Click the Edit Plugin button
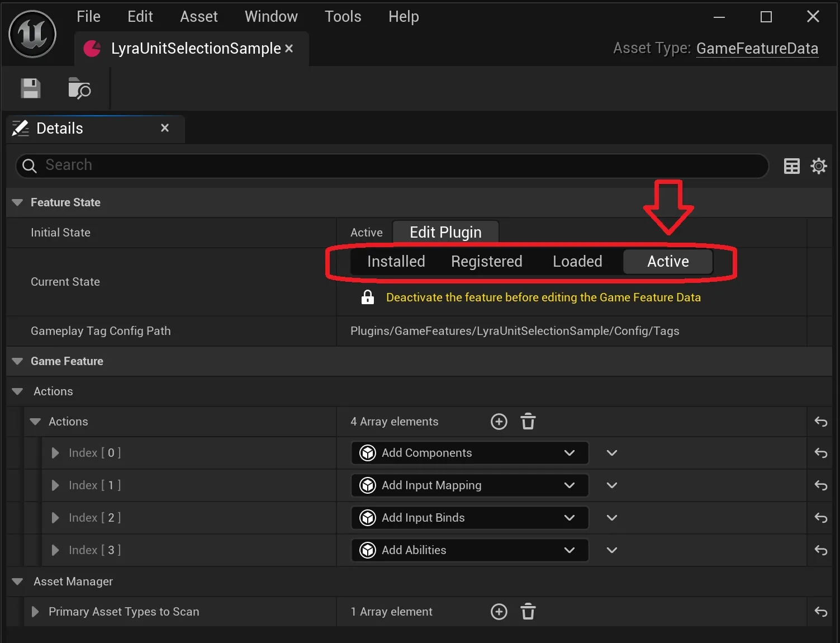840x643 pixels. pos(445,232)
